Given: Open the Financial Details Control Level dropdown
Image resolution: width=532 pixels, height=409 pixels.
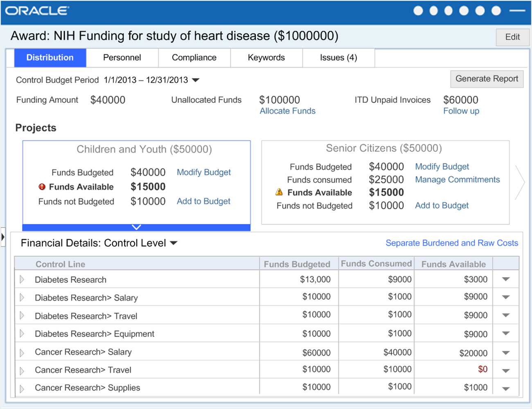Looking at the screenshot, I should point(174,243).
